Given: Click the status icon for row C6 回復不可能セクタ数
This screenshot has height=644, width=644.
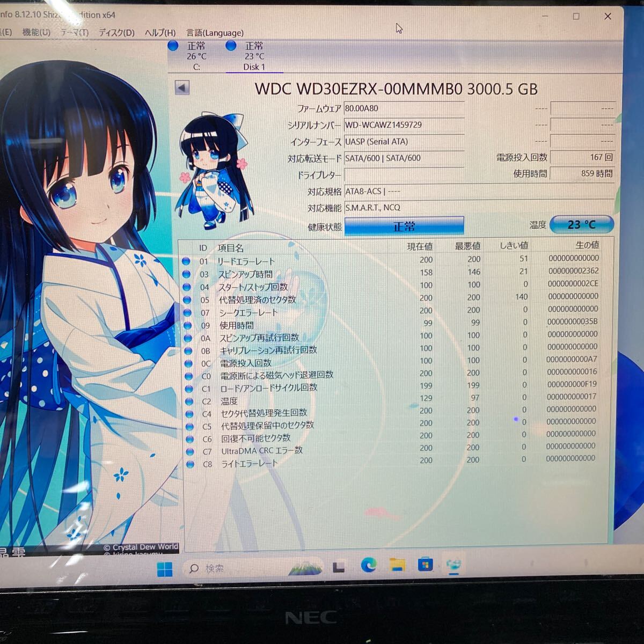Looking at the screenshot, I should pyautogui.click(x=189, y=439).
